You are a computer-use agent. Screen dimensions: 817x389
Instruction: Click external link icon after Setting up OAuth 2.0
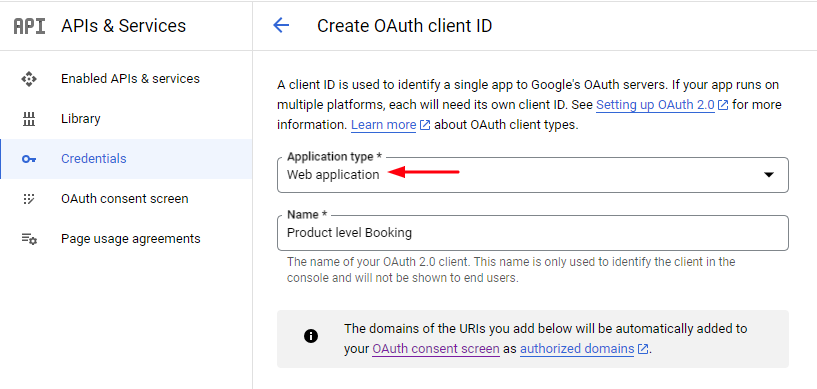pyautogui.click(x=723, y=105)
